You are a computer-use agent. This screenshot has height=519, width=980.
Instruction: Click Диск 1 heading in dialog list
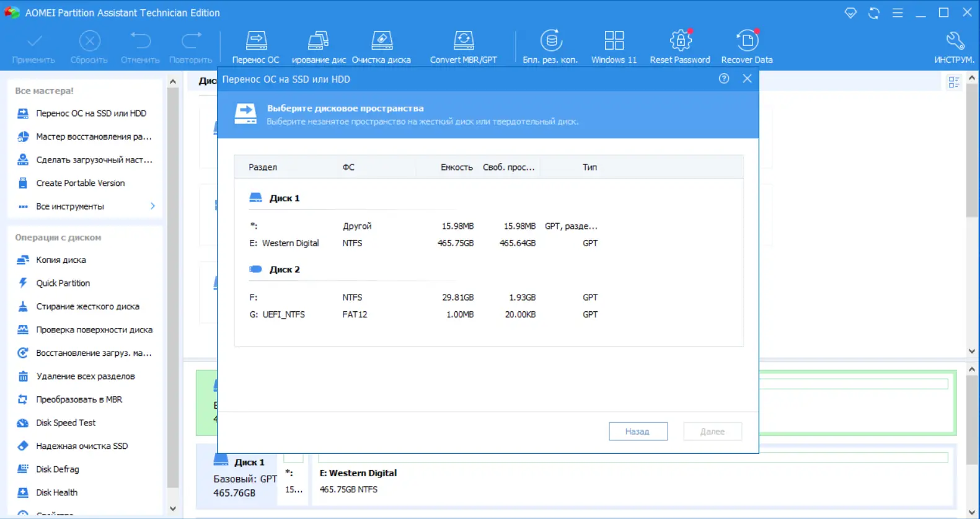(285, 198)
